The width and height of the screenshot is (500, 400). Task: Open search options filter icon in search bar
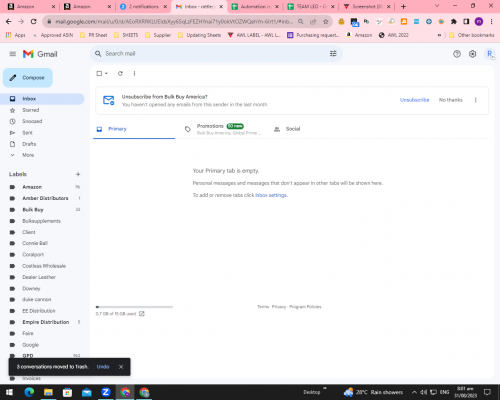pyautogui.click(x=333, y=54)
